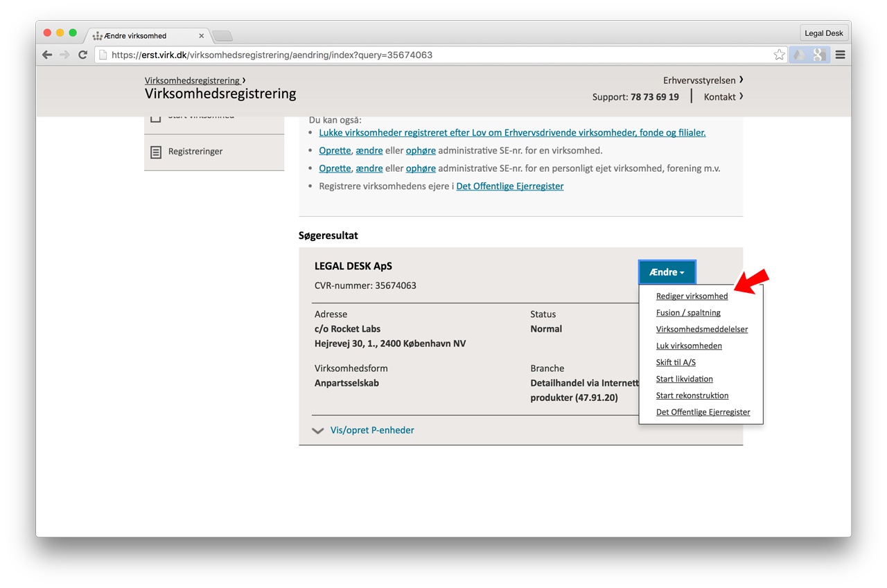
Task: Click the branch code (47.91.20) text
Action: click(597, 398)
